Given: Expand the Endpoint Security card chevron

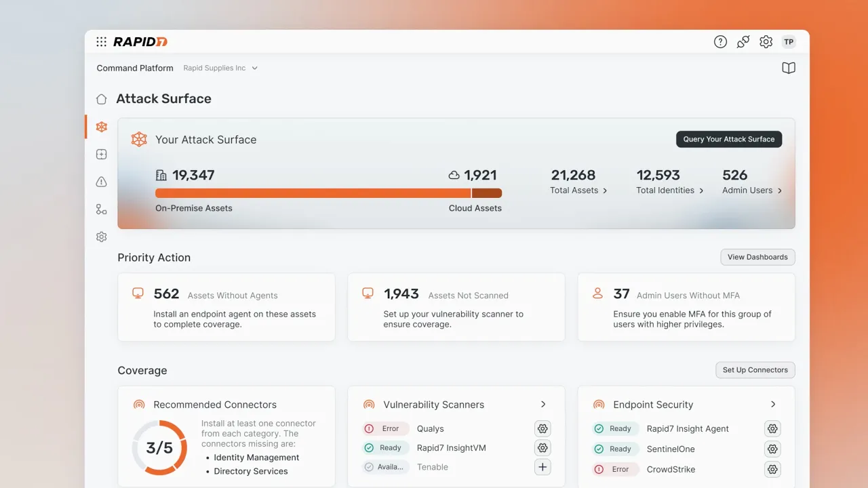Looking at the screenshot, I should click(773, 404).
